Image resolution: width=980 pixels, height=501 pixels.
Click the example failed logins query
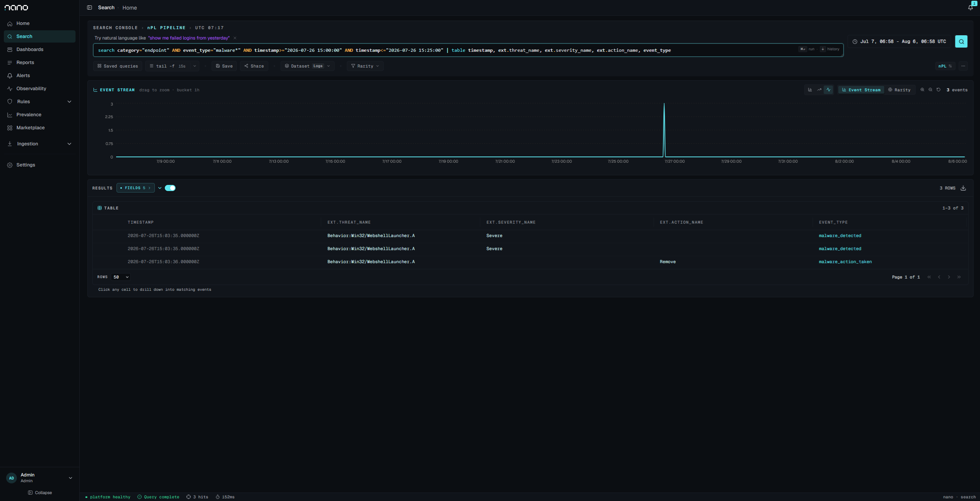(189, 38)
